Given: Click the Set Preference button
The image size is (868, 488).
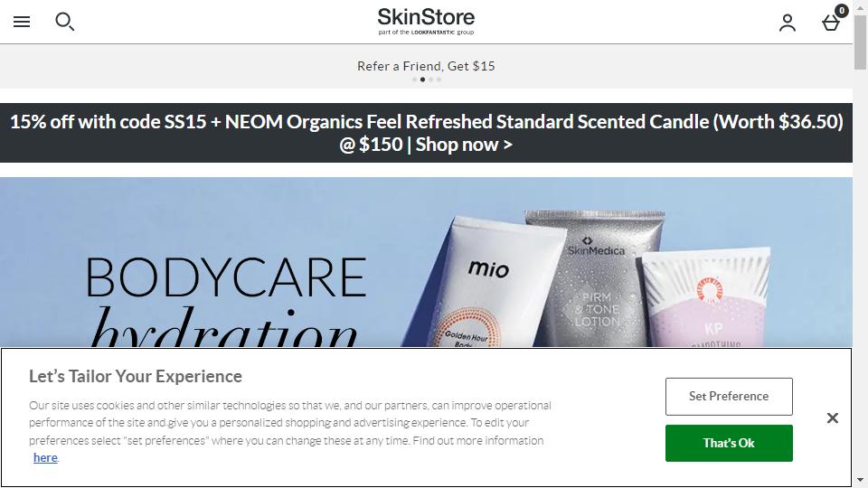Looking at the screenshot, I should click(729, 396).
